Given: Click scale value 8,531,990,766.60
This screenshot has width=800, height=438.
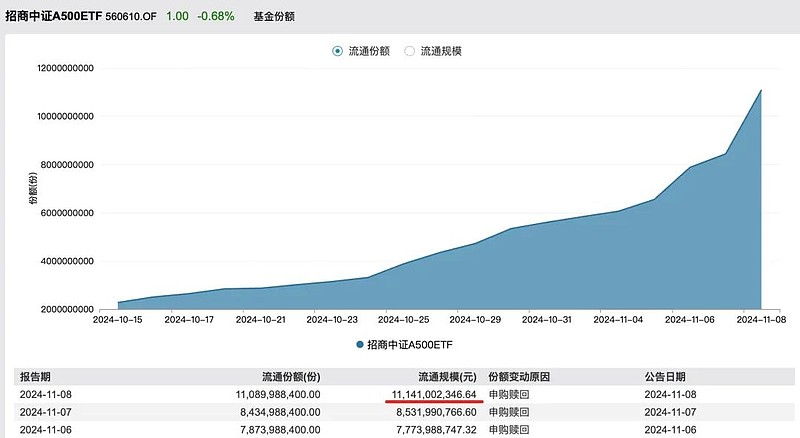Looking at the screenshot, I should pyautogui.click(x=437, y=412).
